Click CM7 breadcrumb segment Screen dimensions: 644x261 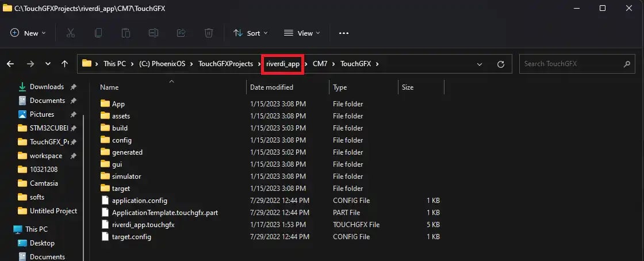[x=320, y=64]
